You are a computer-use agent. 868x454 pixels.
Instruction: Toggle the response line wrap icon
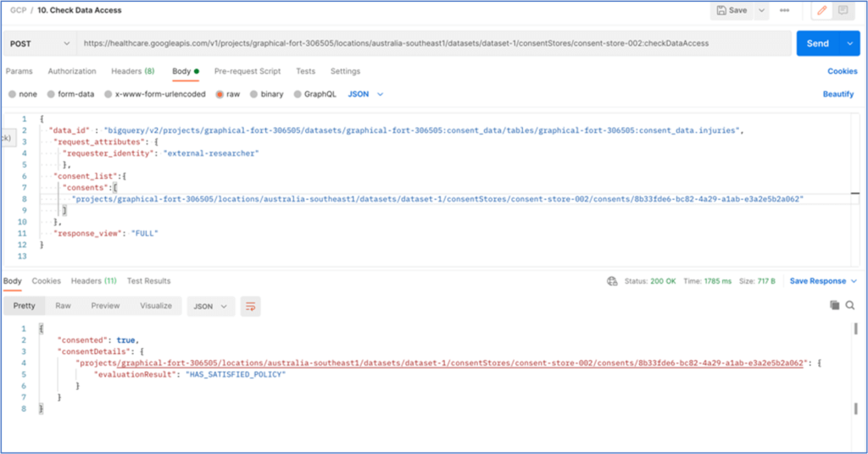coord(250,307)
